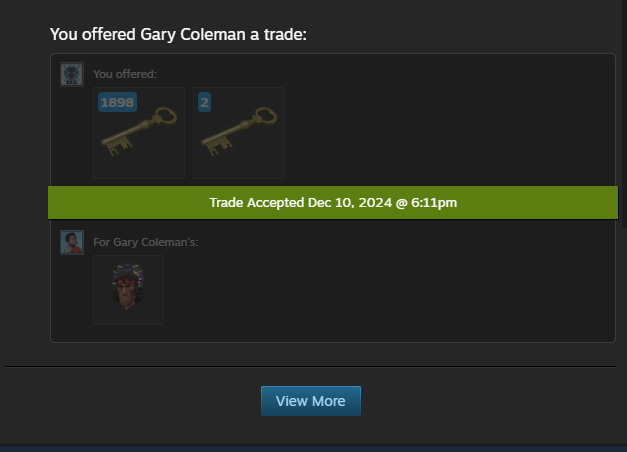Click the 'For Gary Coleman's:' label
Screen dimensions: 627x452
click(146, 242)
